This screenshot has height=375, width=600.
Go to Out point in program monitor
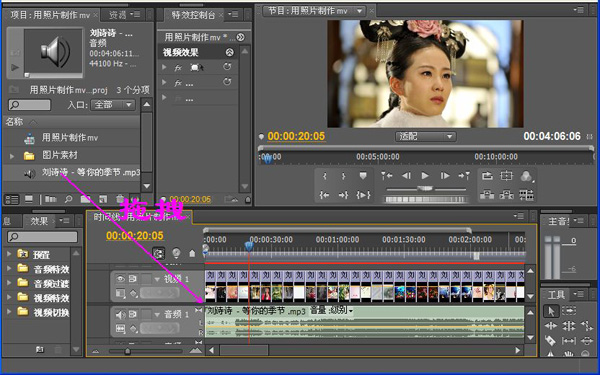pos(343,195)
